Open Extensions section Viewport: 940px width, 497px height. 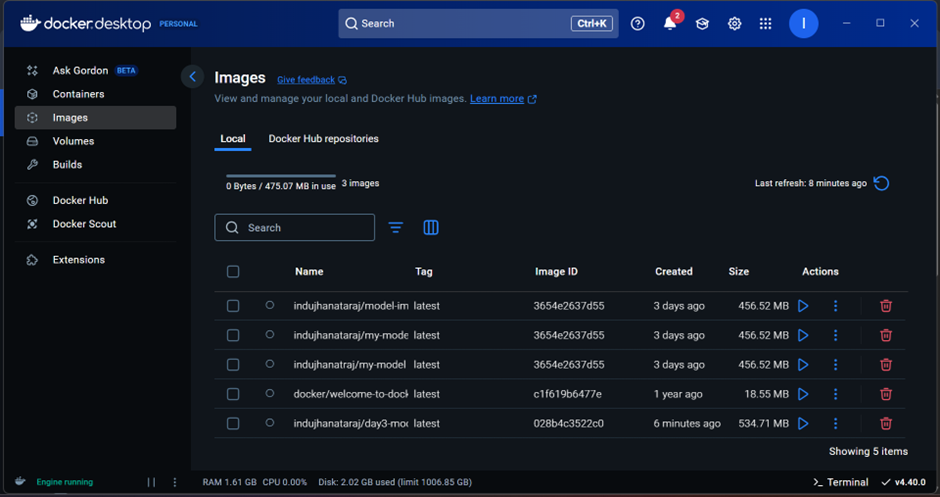95,260
